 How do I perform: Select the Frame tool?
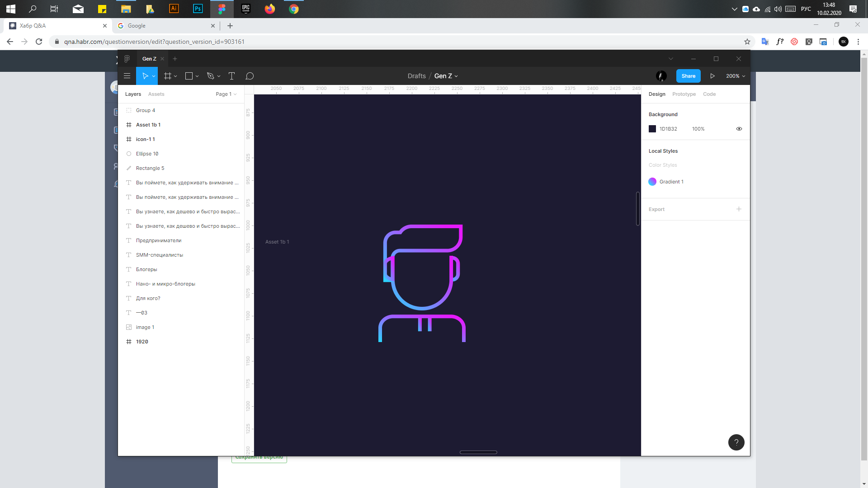point(168,76)
